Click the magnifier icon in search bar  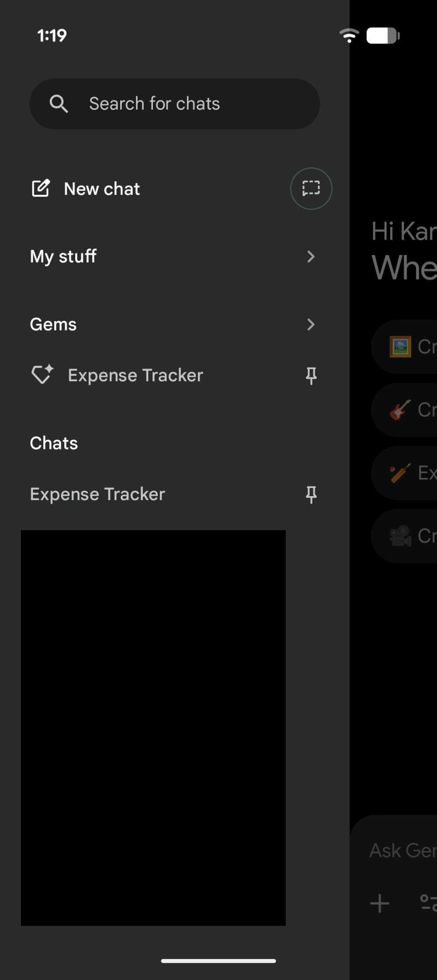(x=59, y=104)
